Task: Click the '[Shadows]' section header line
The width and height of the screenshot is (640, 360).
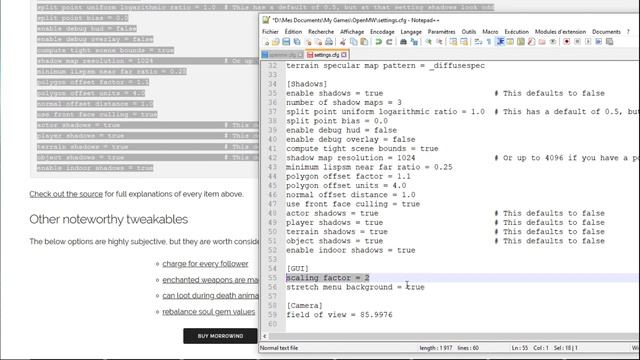Action: click(307, 84)
